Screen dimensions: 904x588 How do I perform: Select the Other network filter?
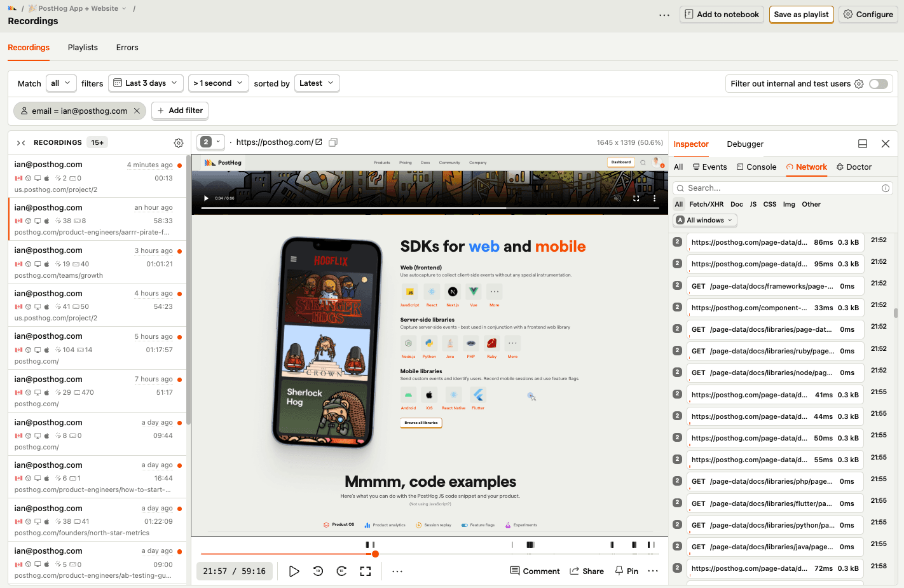[811, 205]
